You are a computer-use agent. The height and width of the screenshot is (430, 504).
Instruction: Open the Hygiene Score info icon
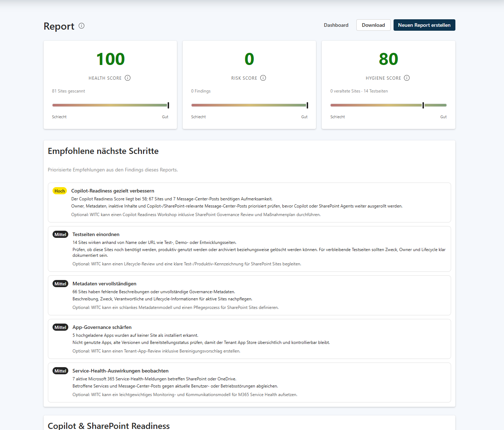(407, 78)
